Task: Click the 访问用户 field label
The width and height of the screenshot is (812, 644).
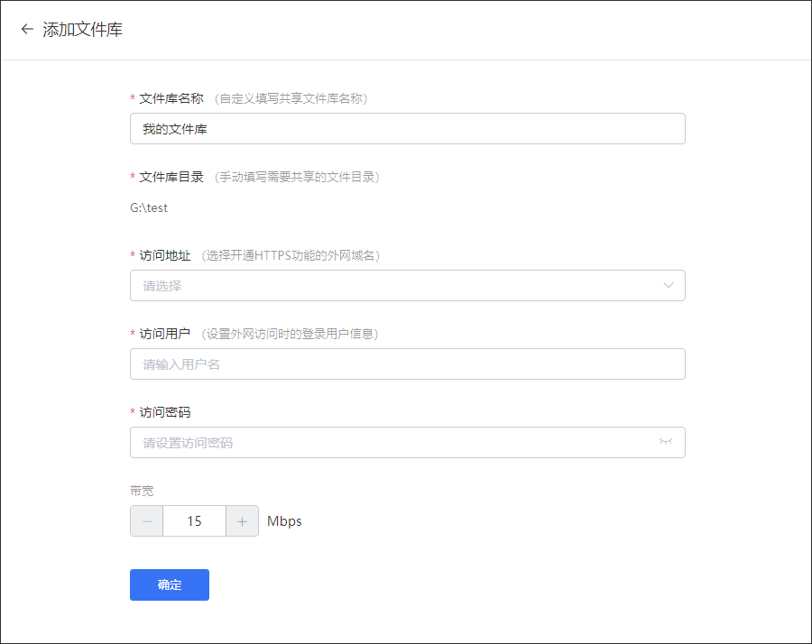Action: (x=165, y=334)
